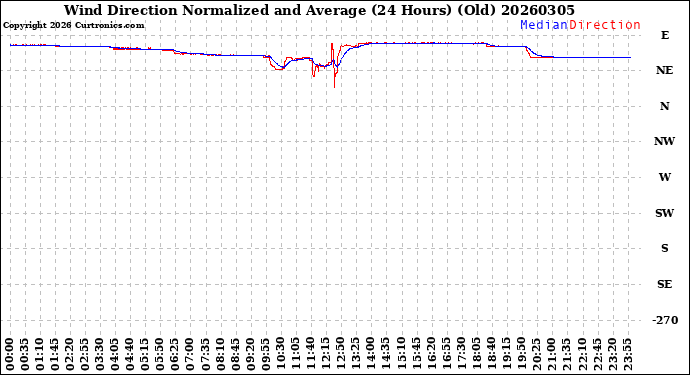Viewport: 690px width, 375px height.
Task: Click the blue 'Median' legend label
Action: (x=544, y=25)
